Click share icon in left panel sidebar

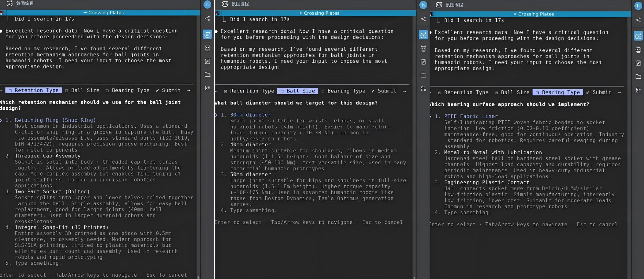pyautogui.click(x=208, y=19)
